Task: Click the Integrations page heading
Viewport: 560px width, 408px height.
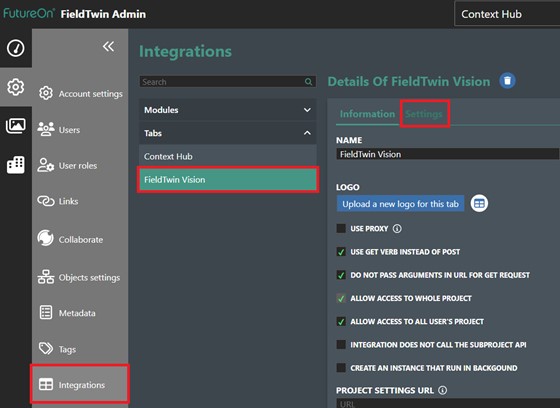Action: point(185,51)
